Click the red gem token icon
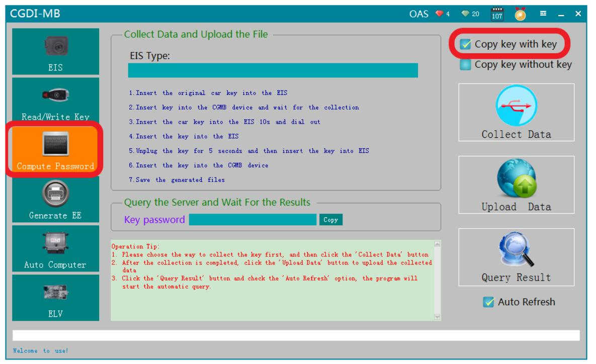The image size is (596, 364). [440, 14]
